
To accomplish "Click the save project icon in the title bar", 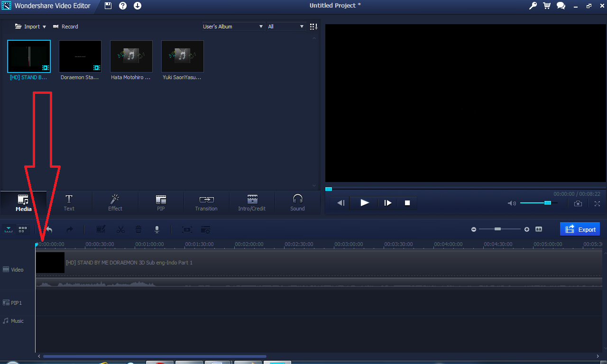I will click(x=108, y=6).
